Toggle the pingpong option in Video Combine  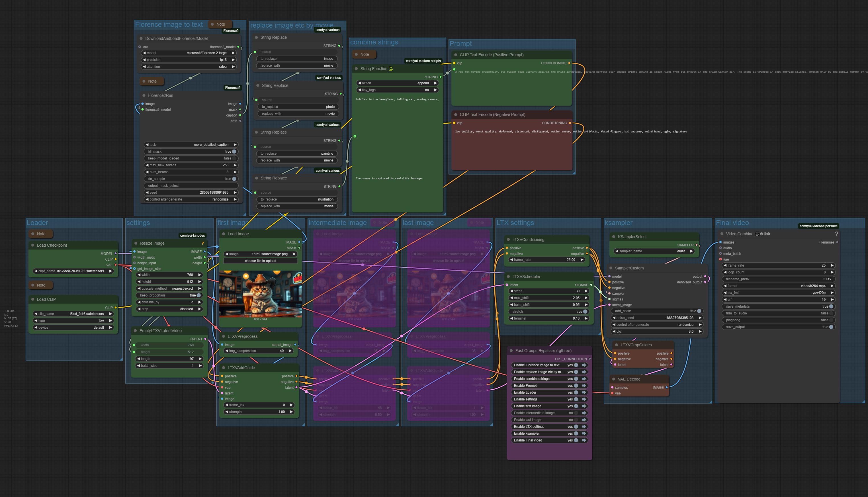(831, 320)
